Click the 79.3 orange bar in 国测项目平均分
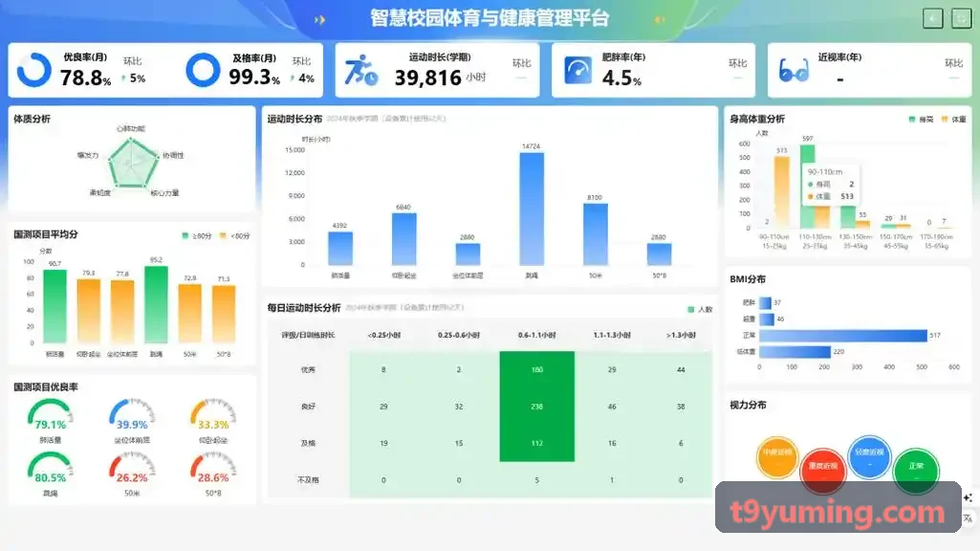Screen dimensions: 980x551 tap(89, 310)
